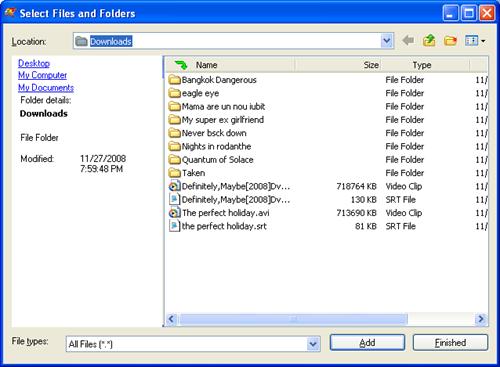The image size is (500, 367).
Task: Click the Taken folder icon
Action: 174,173
